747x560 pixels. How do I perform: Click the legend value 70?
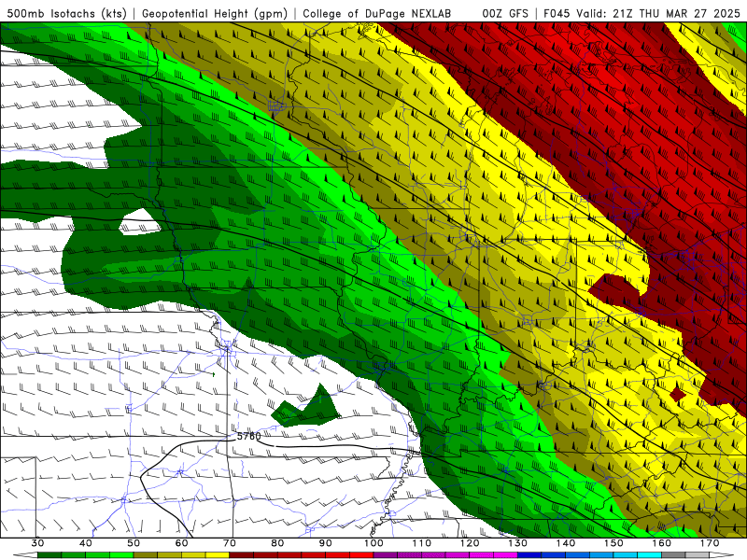[x=230, y=543]
